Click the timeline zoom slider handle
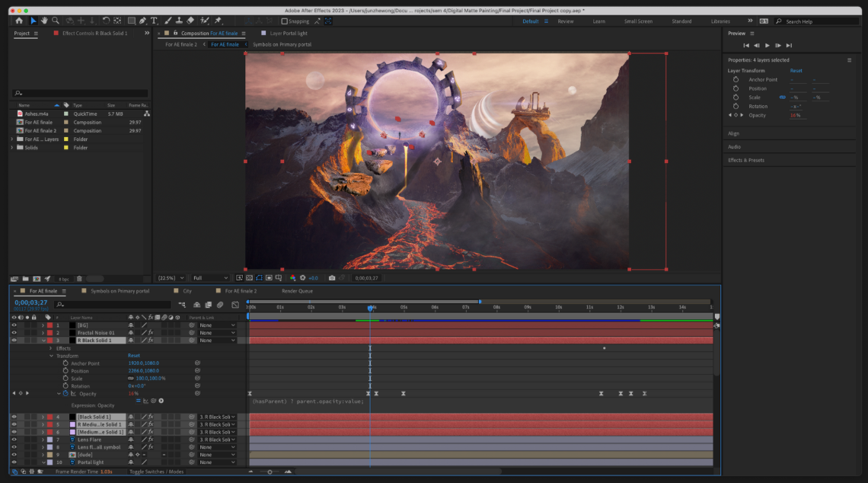This screenshot has height=483, width=868. 270,472
